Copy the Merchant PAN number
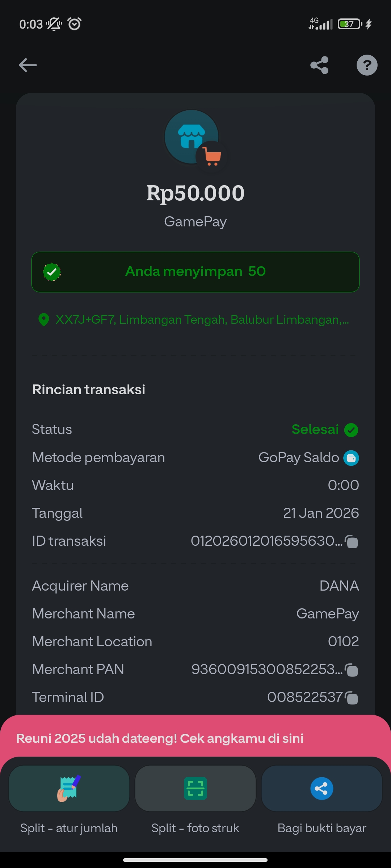 pyautogui.click(x=352, y=670)
